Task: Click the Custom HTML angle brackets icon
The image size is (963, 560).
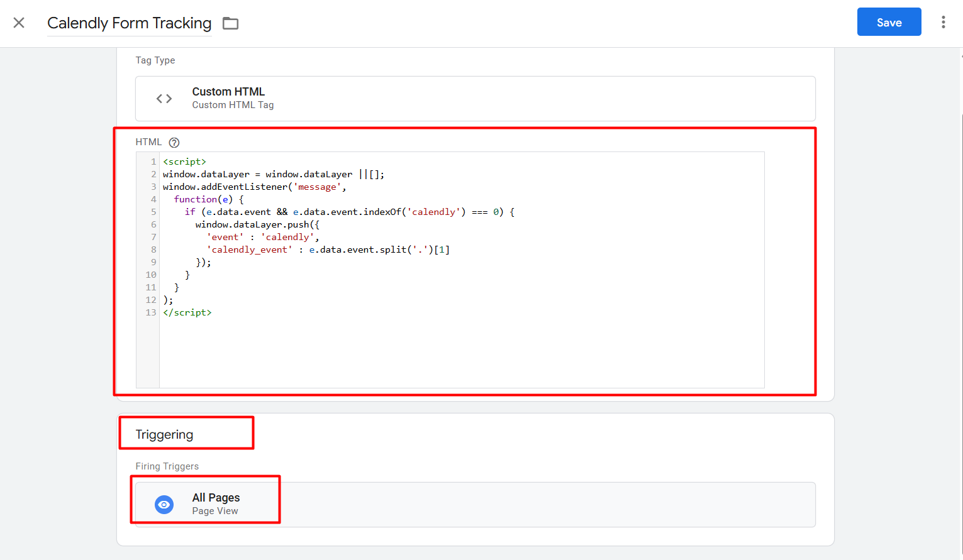Action: pos(164,99)
